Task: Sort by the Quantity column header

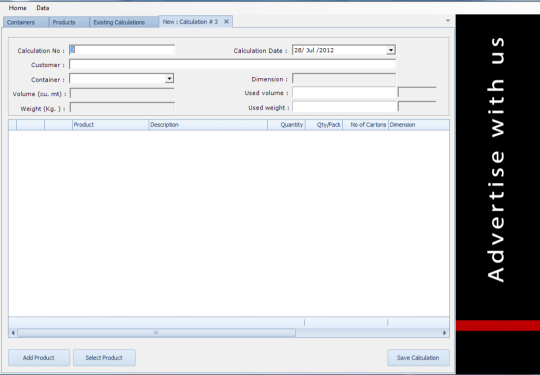Action: click(x=286, y=125)
